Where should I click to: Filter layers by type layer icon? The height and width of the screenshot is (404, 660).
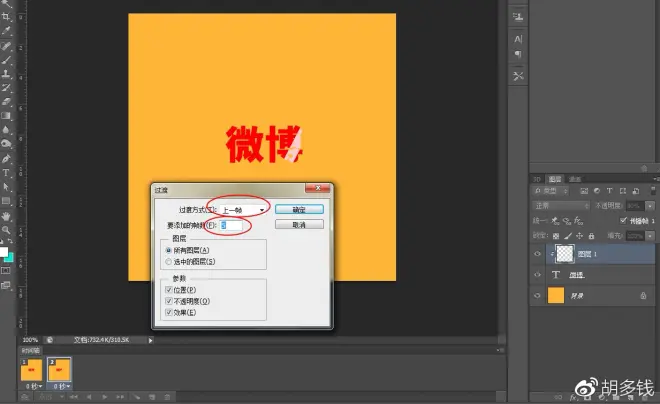coord(609,191)
